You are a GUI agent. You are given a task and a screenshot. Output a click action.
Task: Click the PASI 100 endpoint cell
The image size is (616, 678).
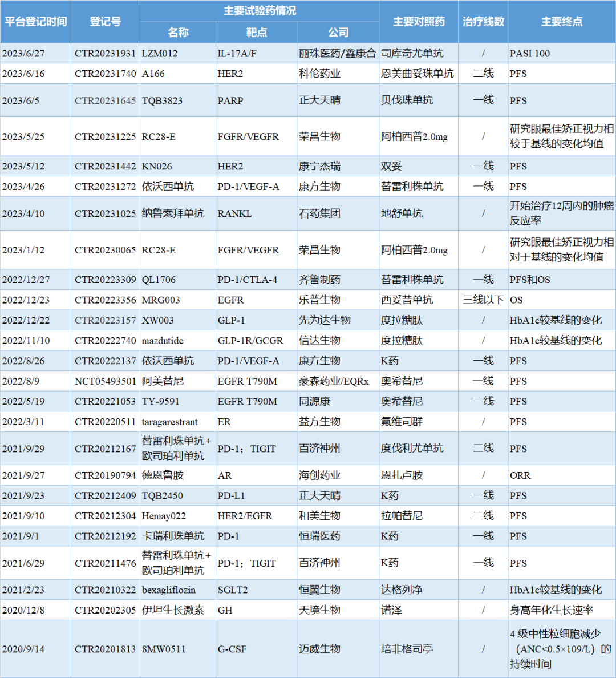[x=529, y=54]
